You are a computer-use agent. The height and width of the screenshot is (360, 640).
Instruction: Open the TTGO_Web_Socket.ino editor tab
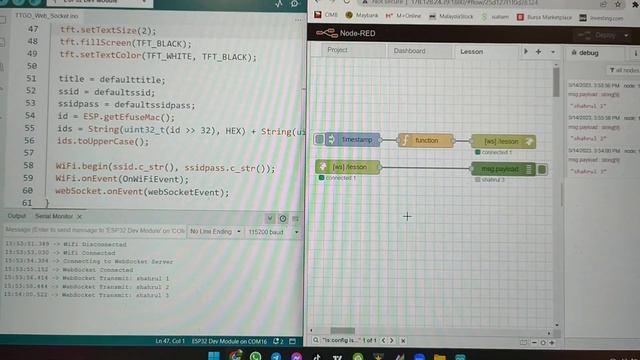tap(47, 16)
